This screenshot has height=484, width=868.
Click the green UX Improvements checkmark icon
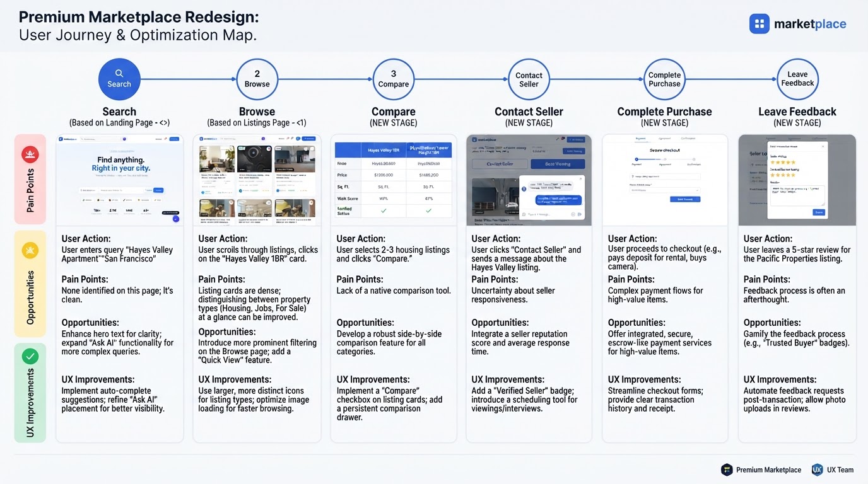(30, 357)
